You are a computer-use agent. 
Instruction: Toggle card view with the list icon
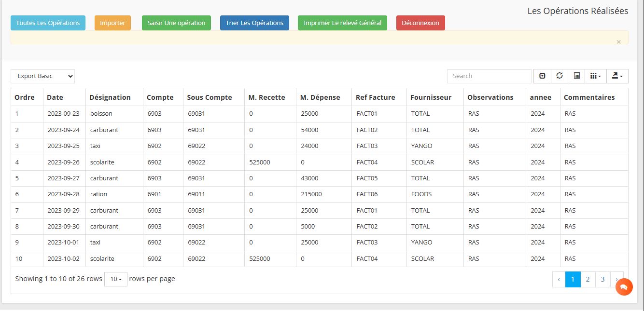pyautogui.click(x=577, y=76)
